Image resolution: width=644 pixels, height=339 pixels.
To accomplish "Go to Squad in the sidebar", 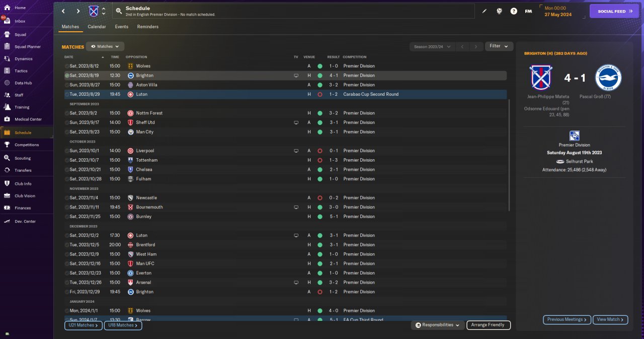I will point(20,35).
